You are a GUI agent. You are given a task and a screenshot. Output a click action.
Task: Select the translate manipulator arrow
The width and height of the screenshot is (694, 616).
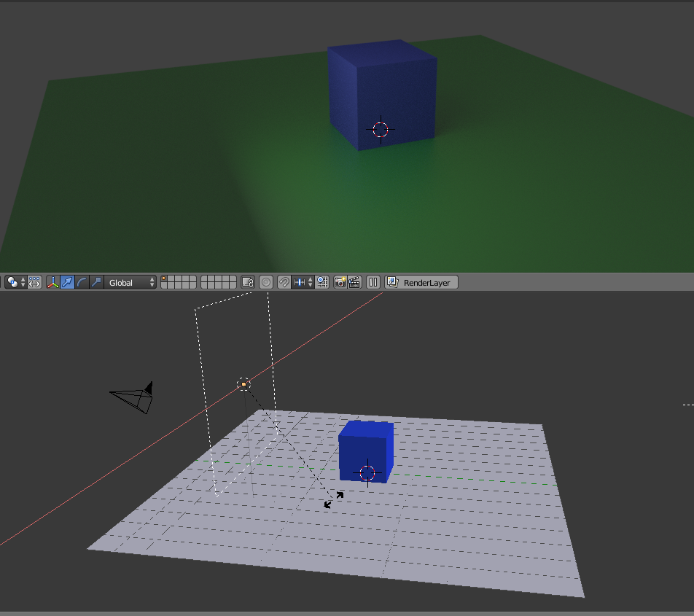click(67, 282)
